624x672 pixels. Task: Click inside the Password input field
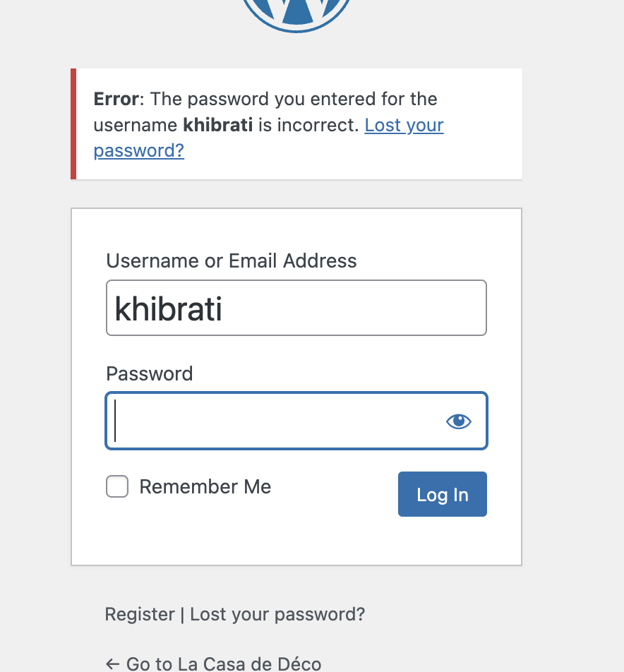[x=275, y=421]
